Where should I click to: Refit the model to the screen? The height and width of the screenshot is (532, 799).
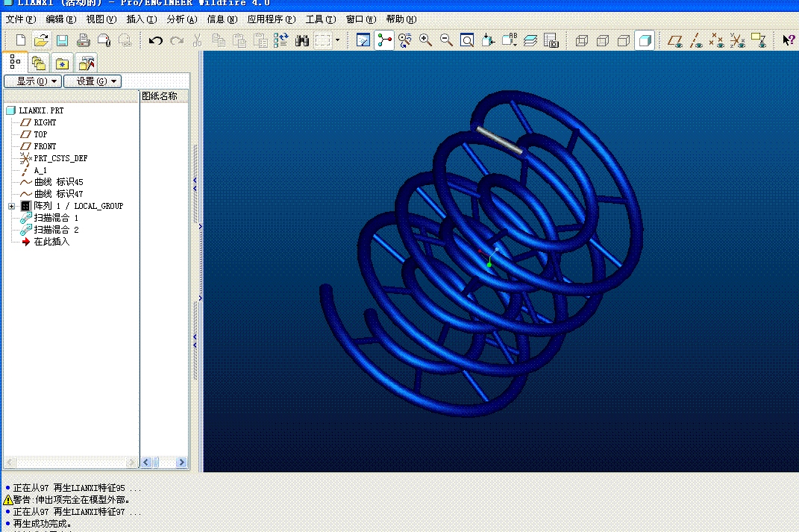467,40
